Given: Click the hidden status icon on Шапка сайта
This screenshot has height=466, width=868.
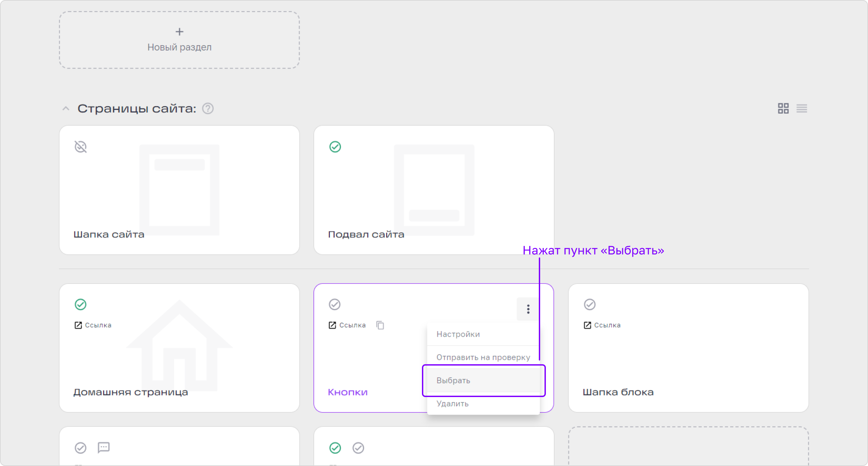Looking at the screenshot, I should click(80, 147).
